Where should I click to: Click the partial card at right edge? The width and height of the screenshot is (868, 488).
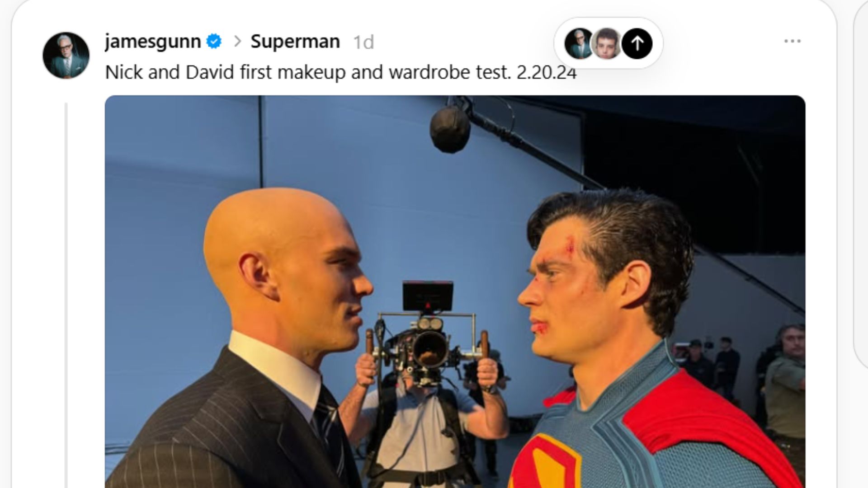pyautogui.click(x=860, y=181)
